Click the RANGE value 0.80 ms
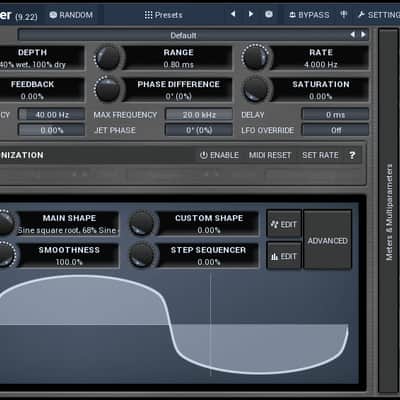The height and width of the screenshot is (400, 400). coord(179,65)
